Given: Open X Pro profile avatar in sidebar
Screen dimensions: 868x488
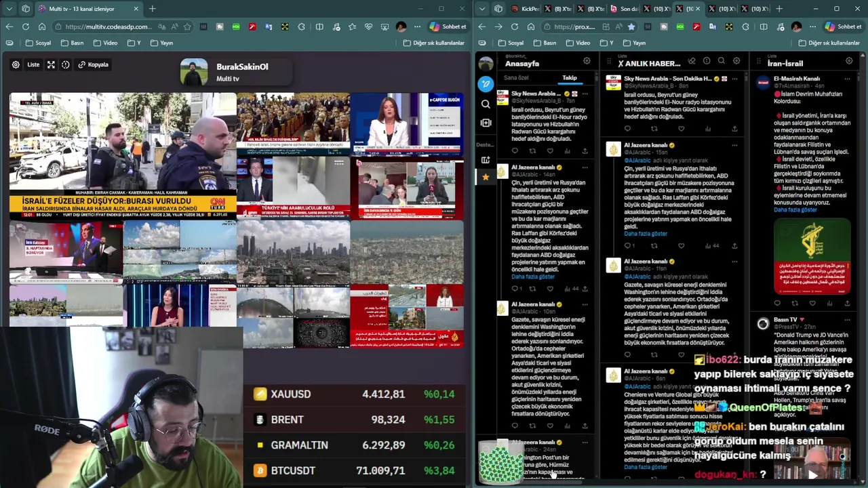Looking at the screenshot, I should coord(486,64).
